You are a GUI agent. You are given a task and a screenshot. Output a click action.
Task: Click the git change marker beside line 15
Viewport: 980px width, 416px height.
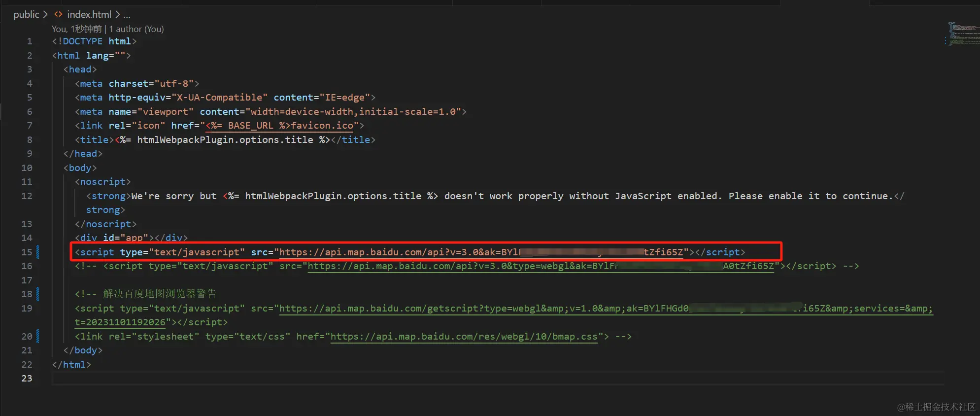point(38,252)
